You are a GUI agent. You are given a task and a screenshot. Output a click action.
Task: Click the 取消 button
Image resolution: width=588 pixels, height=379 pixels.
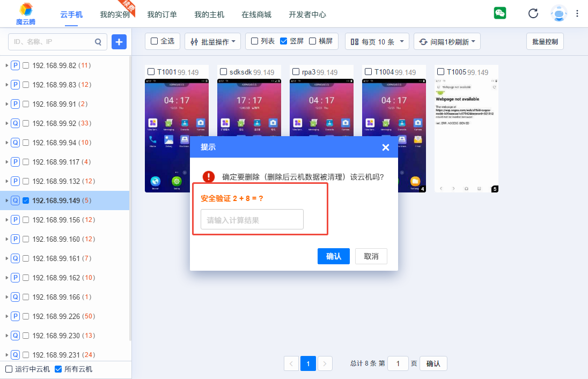371,256
